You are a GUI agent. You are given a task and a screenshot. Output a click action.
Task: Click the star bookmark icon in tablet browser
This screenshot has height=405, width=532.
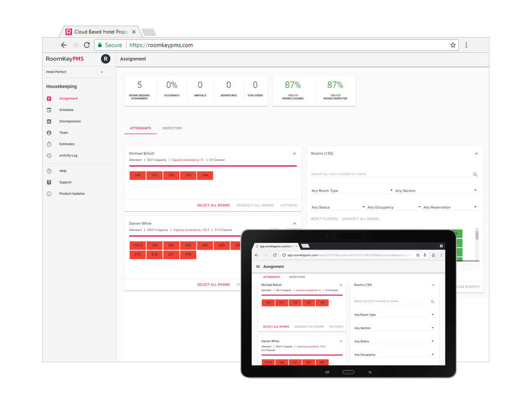(418, 255)
